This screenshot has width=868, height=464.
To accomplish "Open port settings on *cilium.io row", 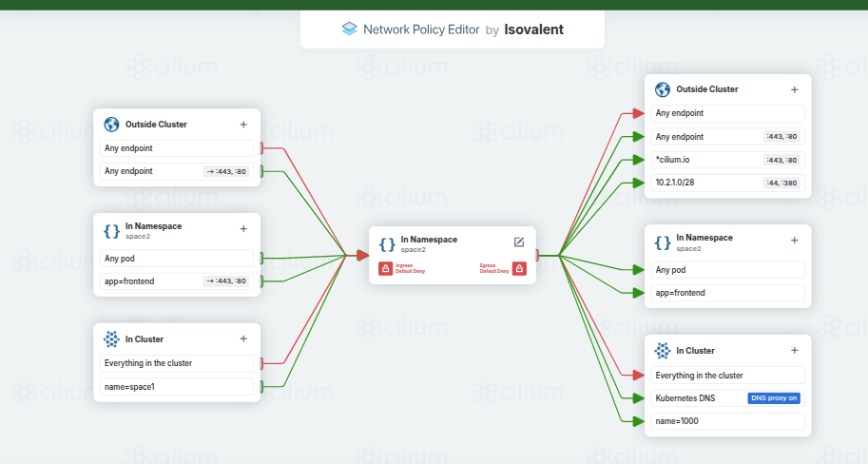I will (781, 160).
